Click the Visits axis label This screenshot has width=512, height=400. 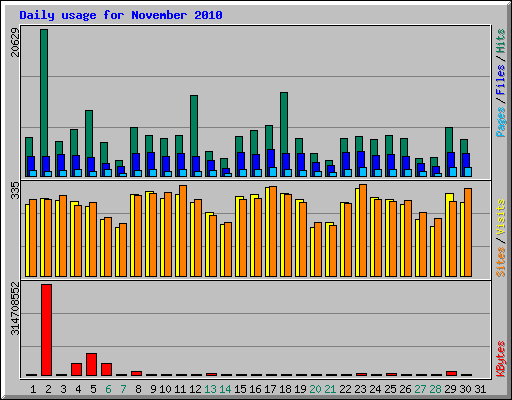(500, 217)
